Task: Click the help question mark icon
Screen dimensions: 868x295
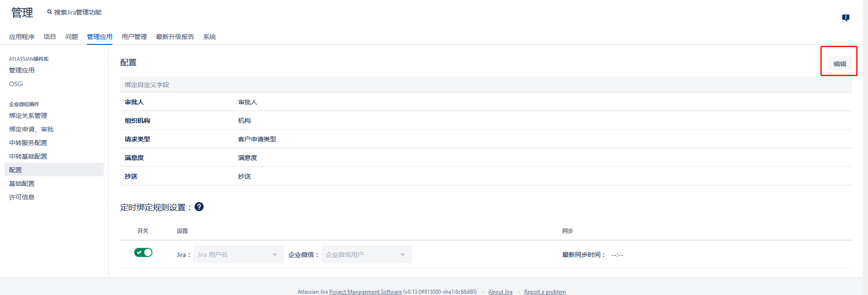Action: tap(199, 207)
